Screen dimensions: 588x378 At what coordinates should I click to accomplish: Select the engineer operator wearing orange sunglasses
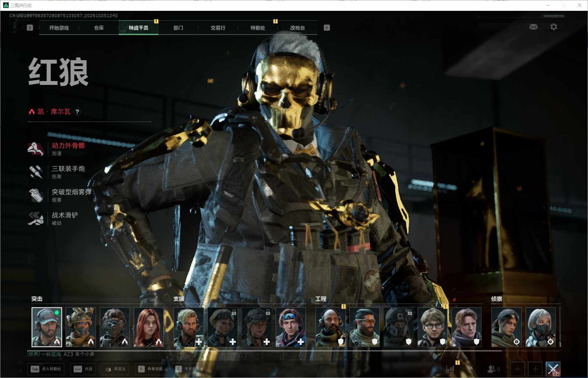pyautogui.click(x=365, y=327)
